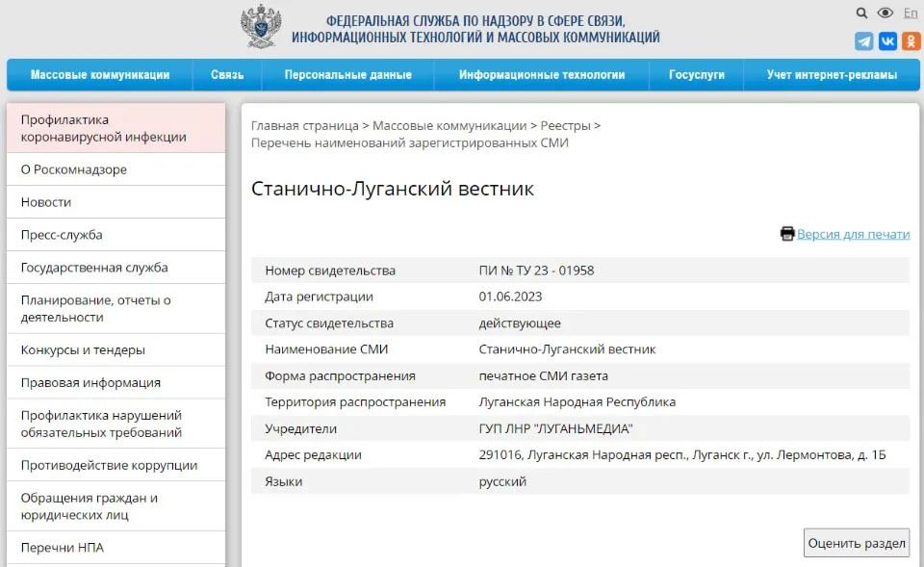
Task: Open the site search magnifier icon
Action: point(861,13)
